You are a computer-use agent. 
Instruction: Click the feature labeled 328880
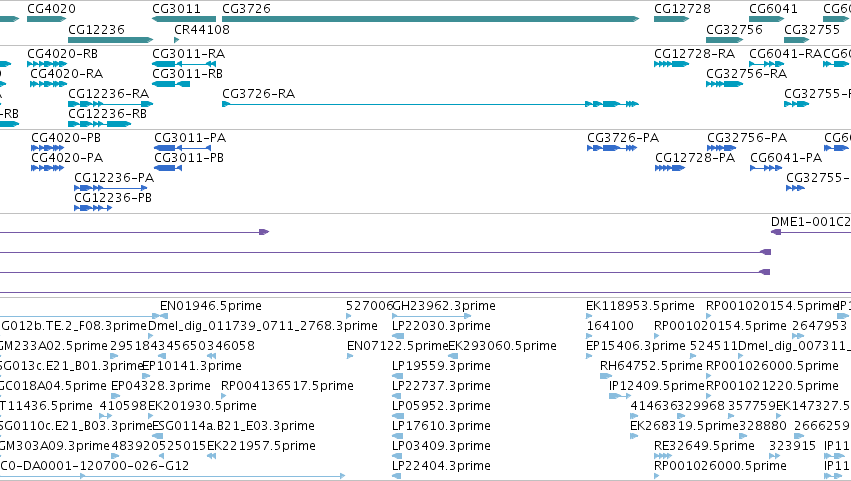click(x=763, y=426)
